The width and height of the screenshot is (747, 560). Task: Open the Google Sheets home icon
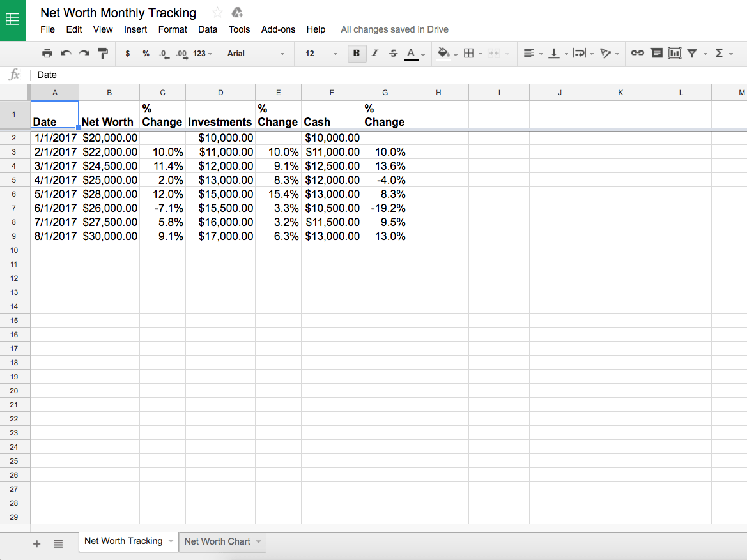(x=13, y=20)
